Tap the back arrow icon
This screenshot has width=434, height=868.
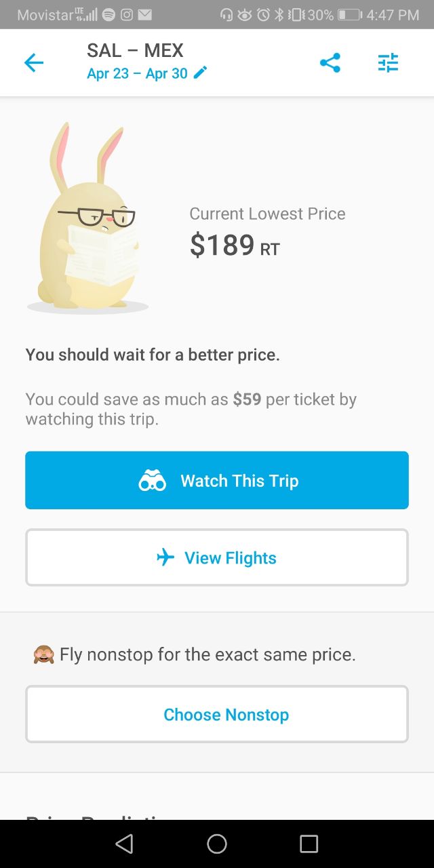coord(33,63)
